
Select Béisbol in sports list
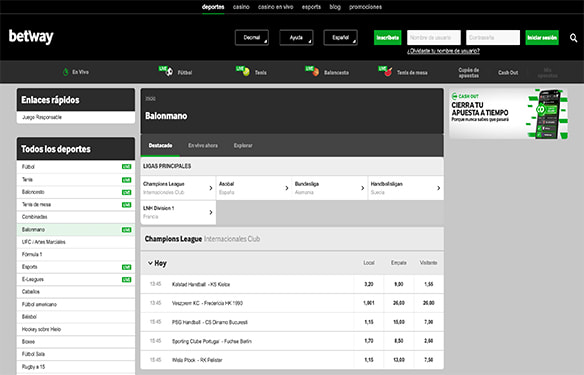pos(76,317)
